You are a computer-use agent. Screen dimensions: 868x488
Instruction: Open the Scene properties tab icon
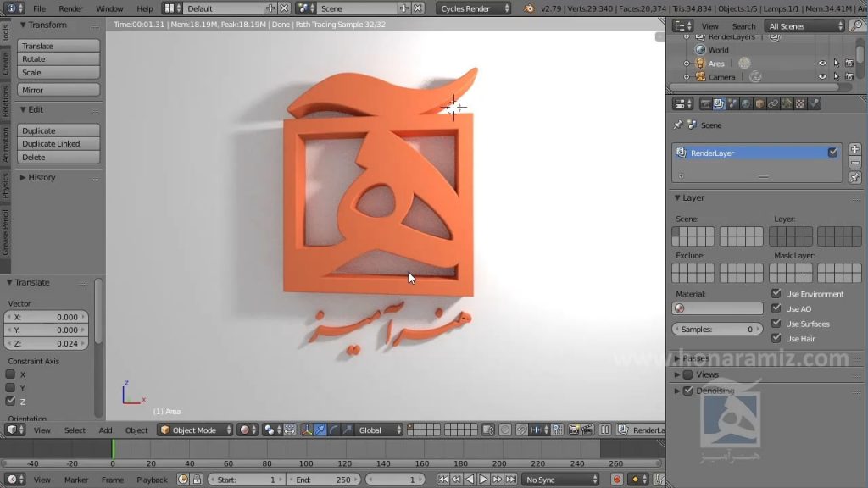tap(732, 103)
